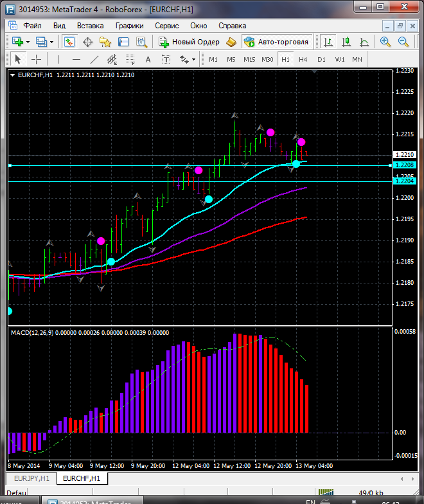Image resolution: width=424 pixels, height=504 pixels.
Task: Toggle the Авто-торговля button
Action: coord(276,42)
